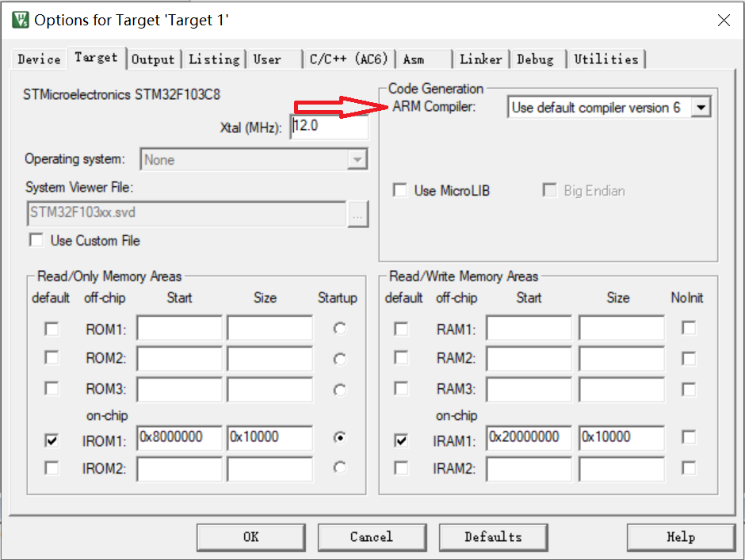Edit IRAM1 Size field
745x560 pixels.
point(621,437)
